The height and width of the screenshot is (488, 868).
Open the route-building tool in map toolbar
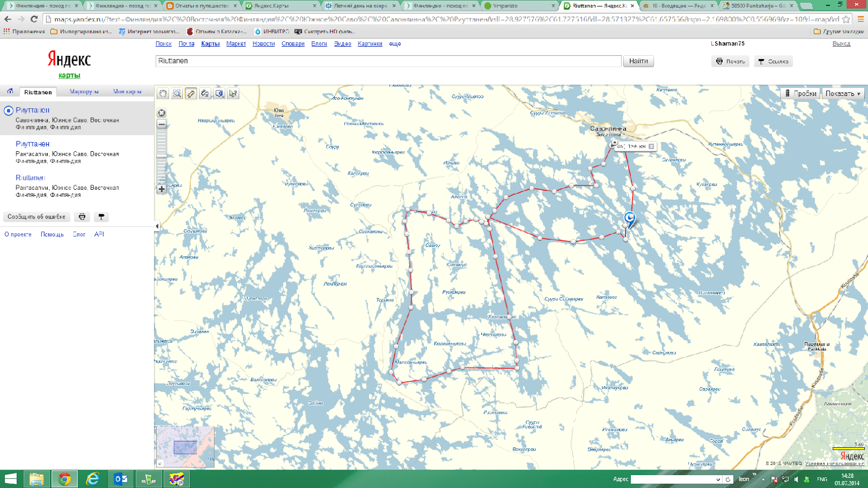coord(205,94)
